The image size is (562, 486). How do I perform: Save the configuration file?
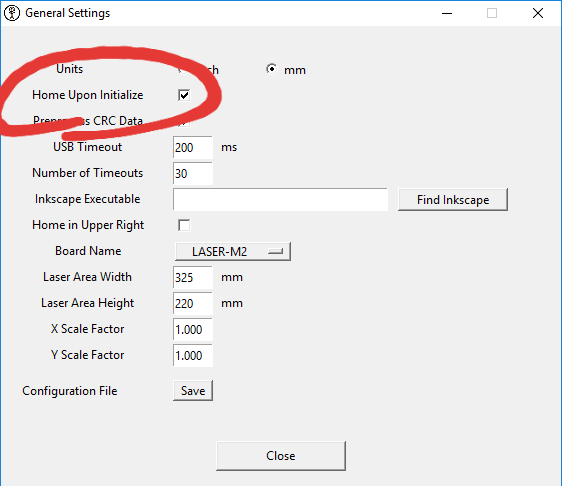193,390
